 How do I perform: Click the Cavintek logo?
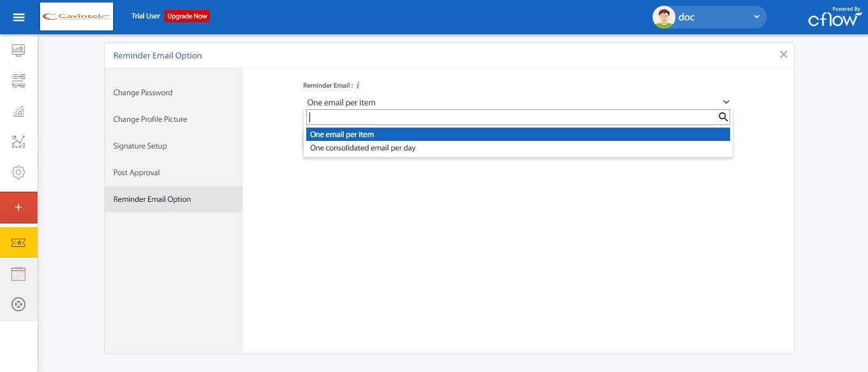tap(76, 16)
